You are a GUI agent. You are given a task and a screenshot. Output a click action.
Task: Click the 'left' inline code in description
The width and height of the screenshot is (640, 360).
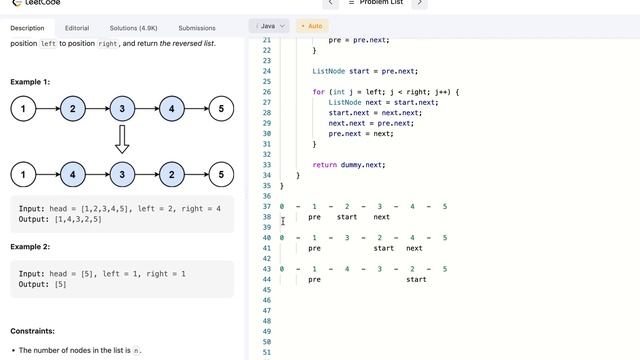coord(48,44)
